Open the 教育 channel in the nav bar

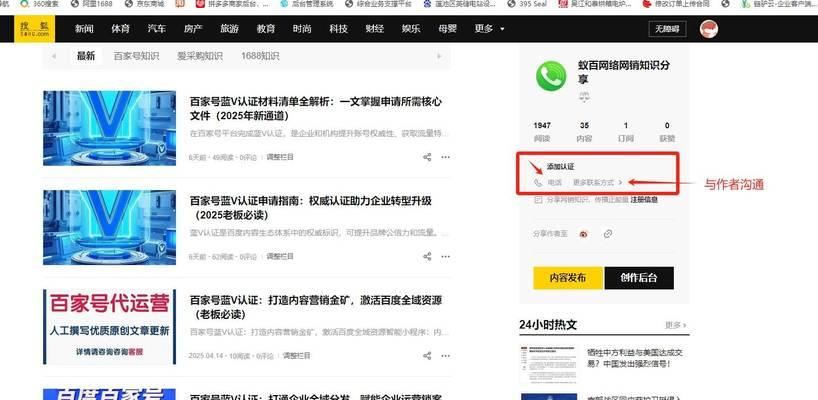(x=266, y=29)
